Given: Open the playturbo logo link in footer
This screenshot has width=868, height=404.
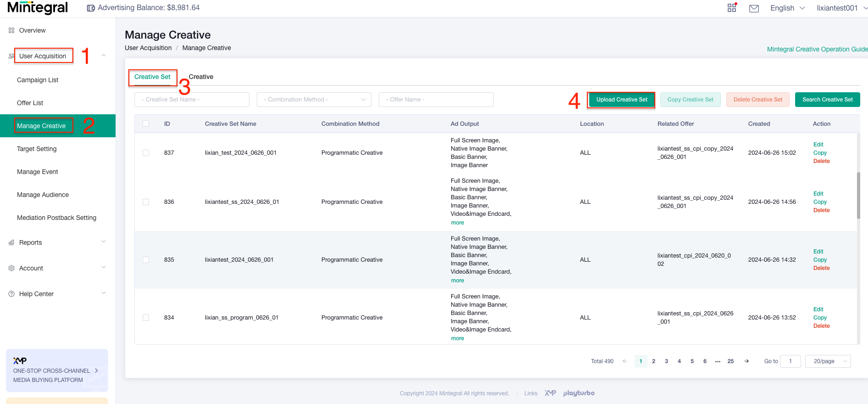Looking at the screenshot, I should coord(579,393).
